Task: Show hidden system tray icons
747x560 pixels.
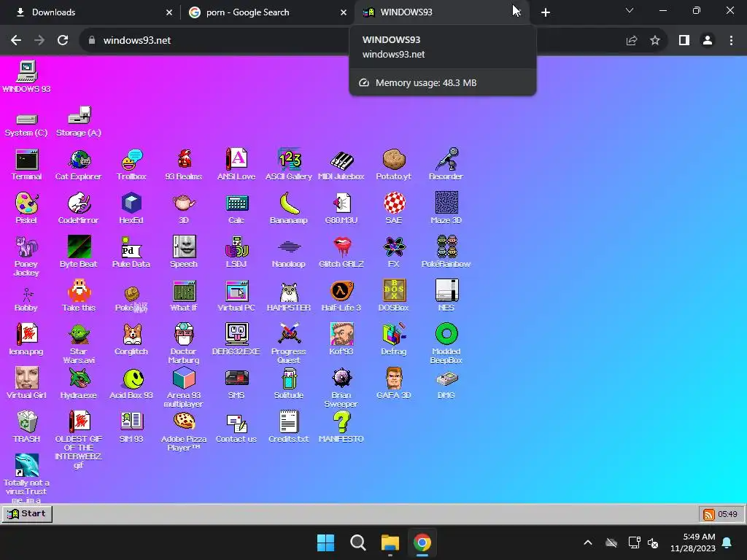Action: [x=588, y=542]
